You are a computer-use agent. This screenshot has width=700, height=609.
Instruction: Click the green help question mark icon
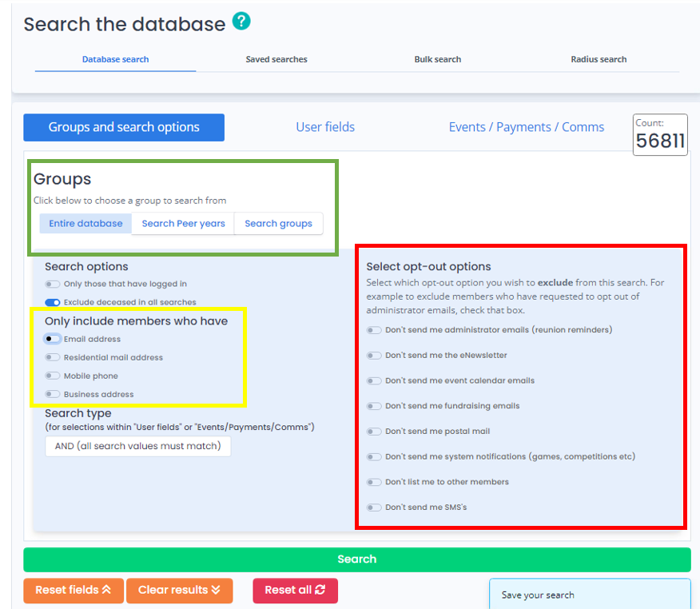tap(241, 22)
